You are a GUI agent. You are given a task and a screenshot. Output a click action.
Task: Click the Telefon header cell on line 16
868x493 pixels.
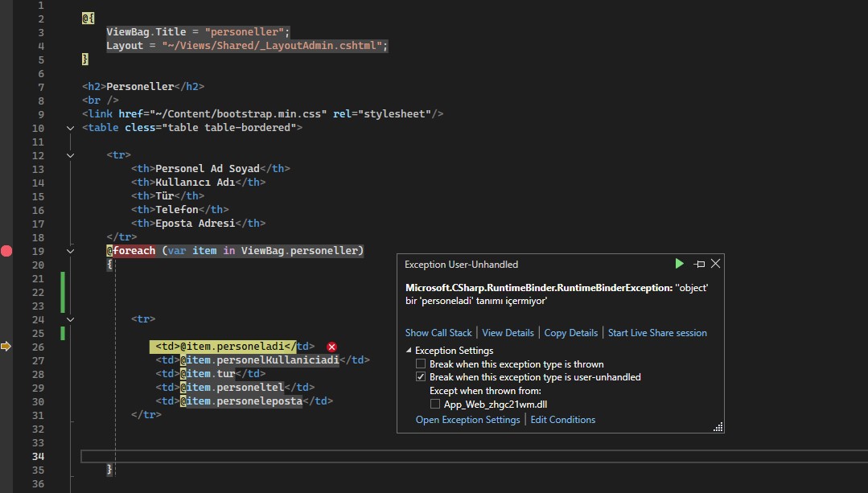coord(180,210)
